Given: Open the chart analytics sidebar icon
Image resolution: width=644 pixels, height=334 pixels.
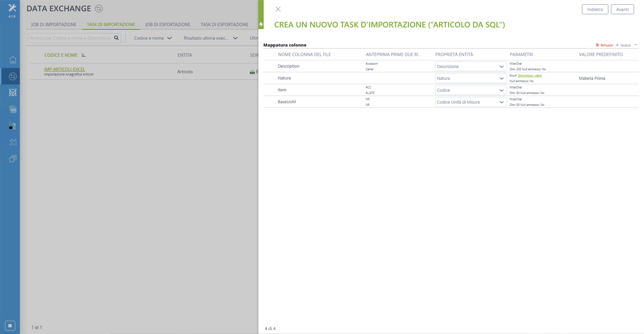Looking at the screenshot, I should pos(13,142).
